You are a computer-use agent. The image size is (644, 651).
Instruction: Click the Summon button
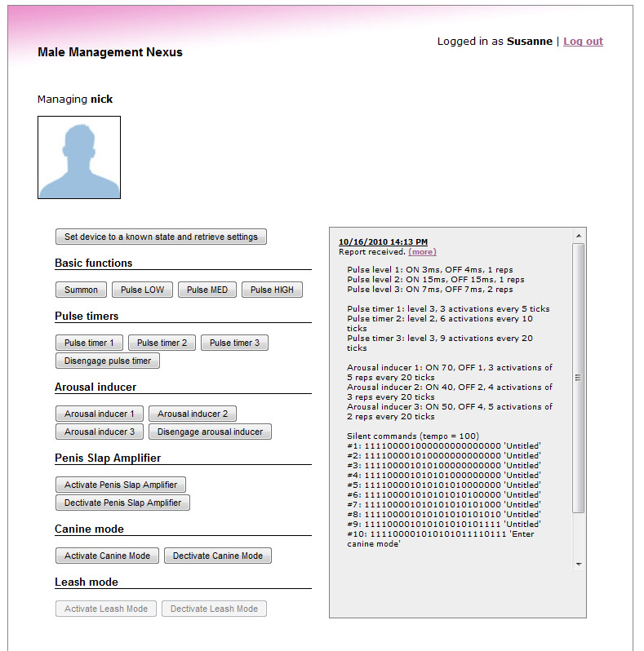(x=81, y=290)
